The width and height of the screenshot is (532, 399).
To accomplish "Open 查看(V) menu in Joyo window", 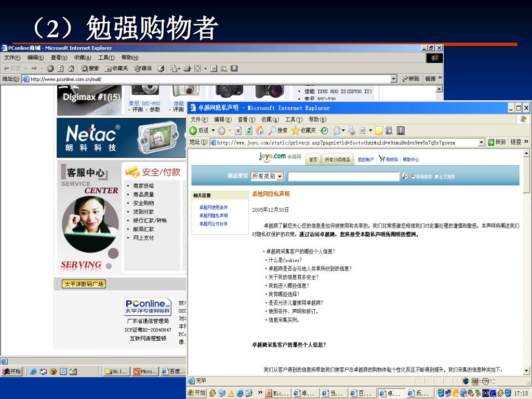I will click(x=246, y=119).
